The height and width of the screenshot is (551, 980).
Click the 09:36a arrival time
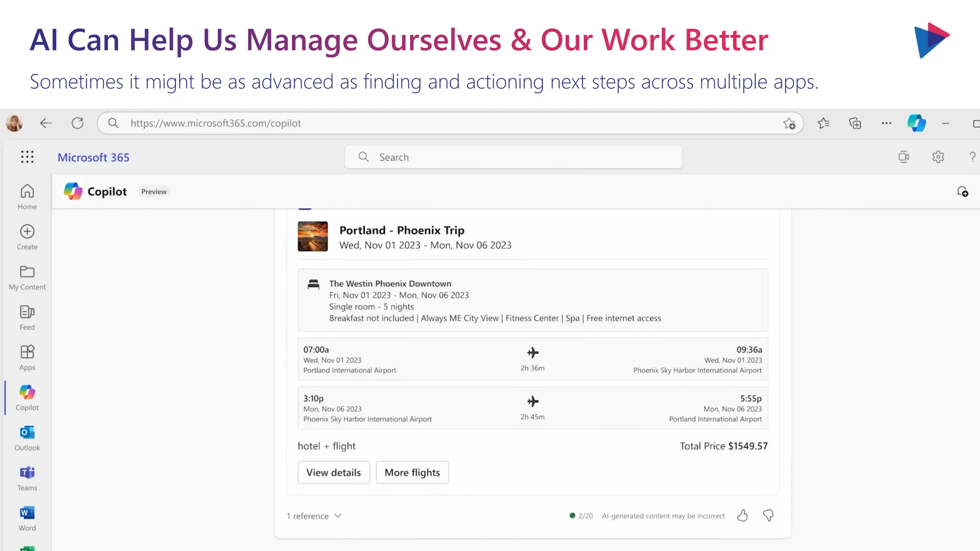click(x=749, y=350)
